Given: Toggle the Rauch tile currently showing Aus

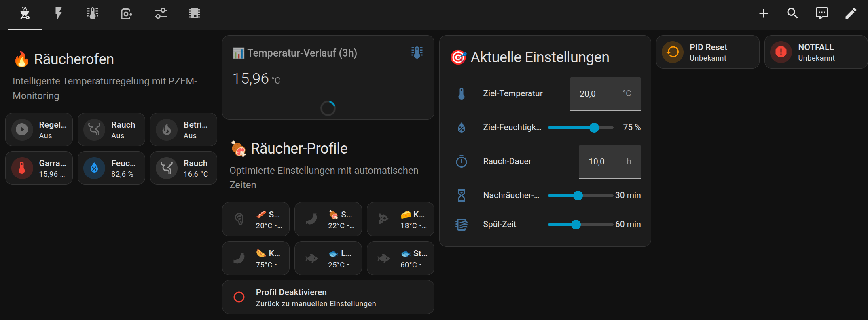Looking at the screenshot, I should tap(111, 129).
